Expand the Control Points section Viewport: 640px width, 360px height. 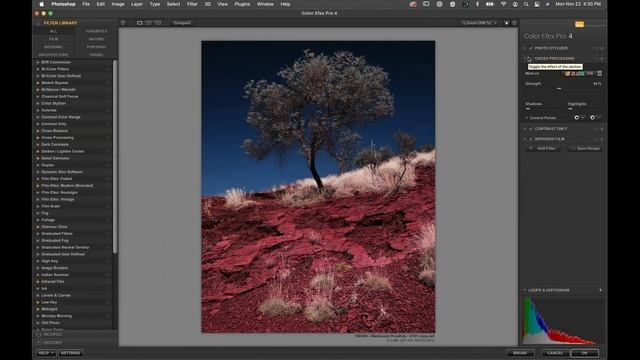[x=527, y=118]
